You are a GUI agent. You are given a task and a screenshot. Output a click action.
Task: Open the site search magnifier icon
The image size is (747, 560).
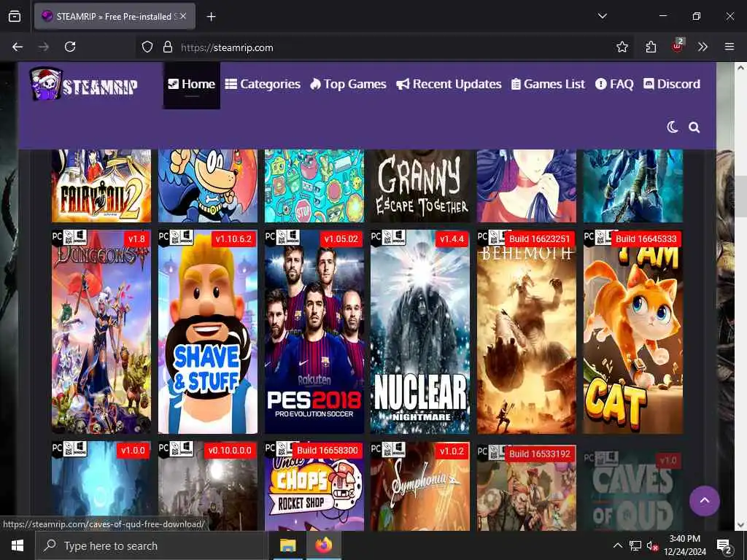(x=694, y=127)
